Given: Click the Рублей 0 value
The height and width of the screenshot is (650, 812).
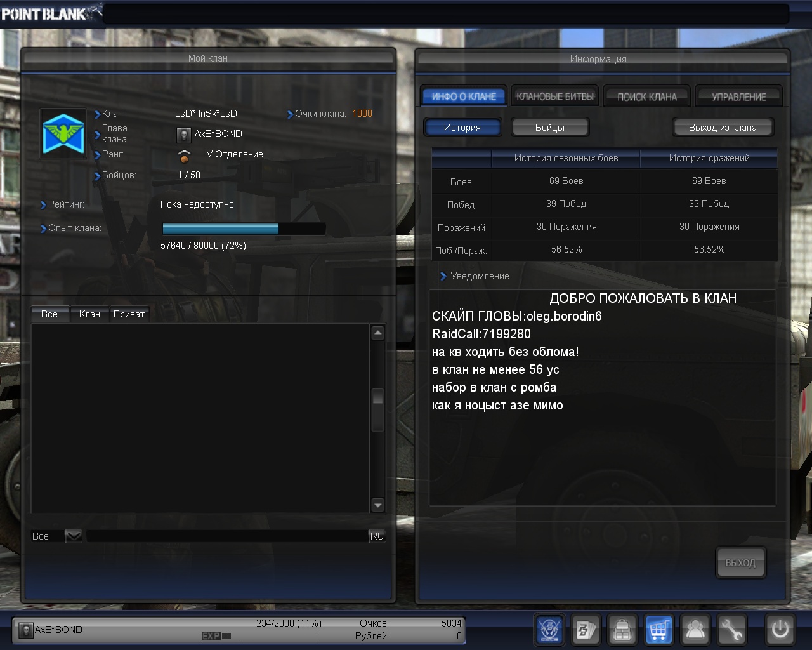Looking at the screenshot, I should [x=459, y=636].
